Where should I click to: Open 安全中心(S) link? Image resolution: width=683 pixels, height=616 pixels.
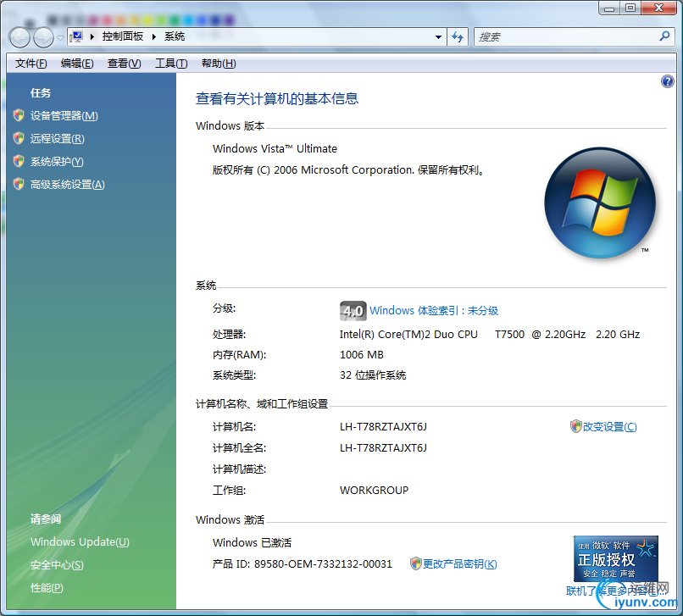pos(57,565)
